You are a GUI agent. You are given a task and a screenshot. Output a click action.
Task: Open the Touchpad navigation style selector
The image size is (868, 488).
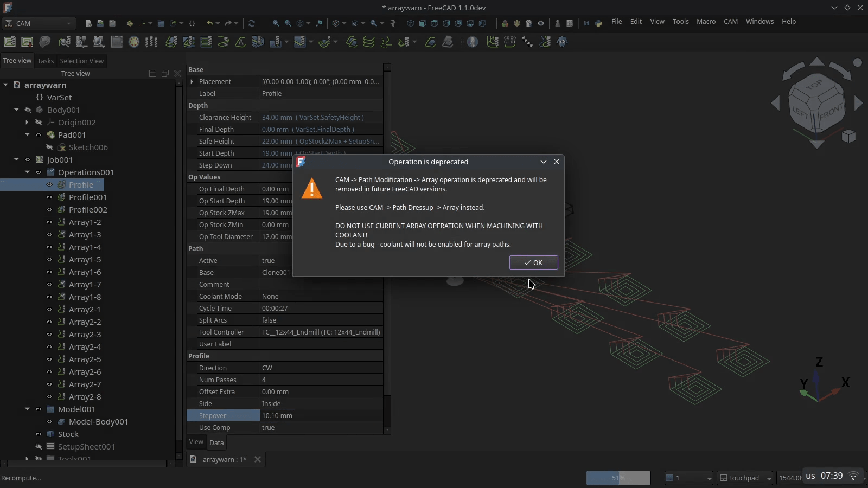coord(745,478)
